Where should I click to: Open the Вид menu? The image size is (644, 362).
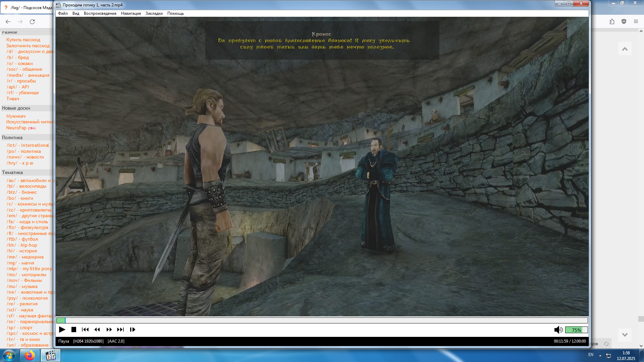76,13
